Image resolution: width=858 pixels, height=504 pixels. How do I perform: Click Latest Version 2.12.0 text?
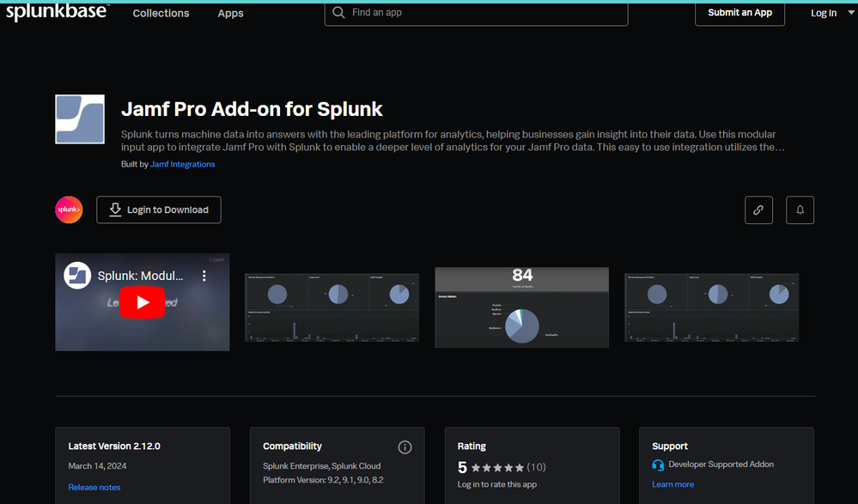coord(114,446)
